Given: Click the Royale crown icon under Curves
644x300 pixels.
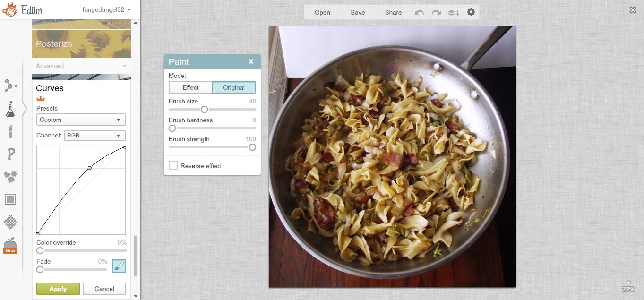Looking at the screenshot, I should point(41,99).
